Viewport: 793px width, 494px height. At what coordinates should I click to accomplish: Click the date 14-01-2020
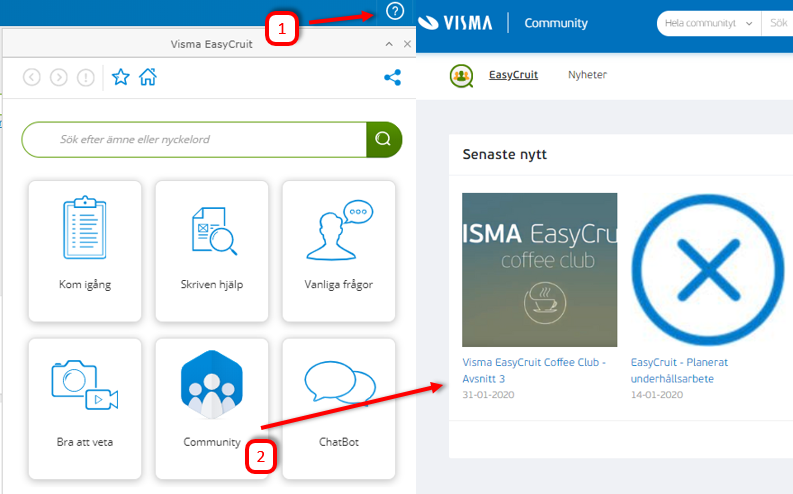656,394
